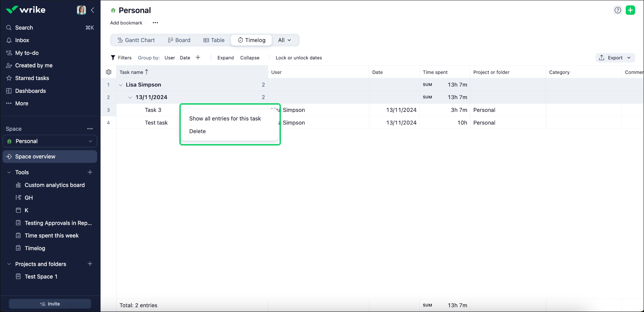Add a new grouping with plus icon
The image size is (644, 312).
tap(198, 58)
